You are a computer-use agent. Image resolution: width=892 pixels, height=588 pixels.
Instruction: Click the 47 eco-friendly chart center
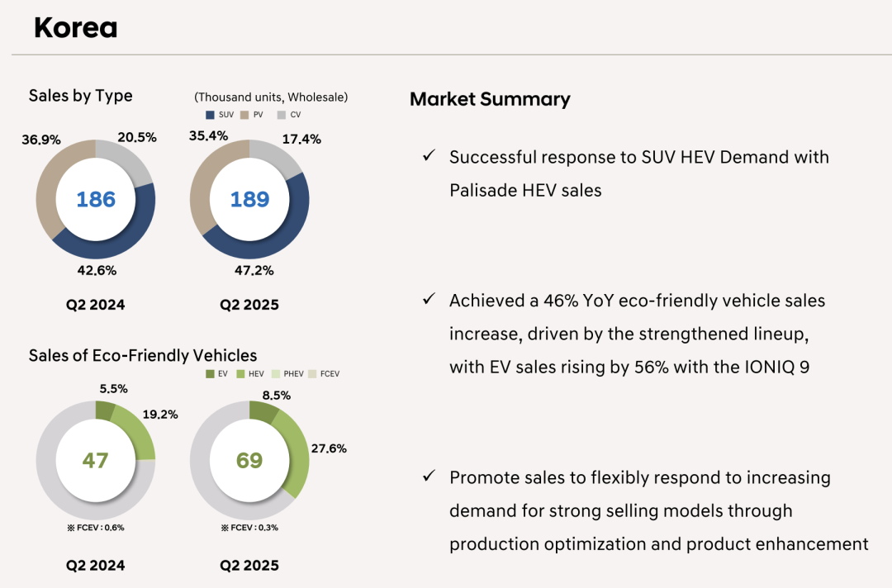96,459
